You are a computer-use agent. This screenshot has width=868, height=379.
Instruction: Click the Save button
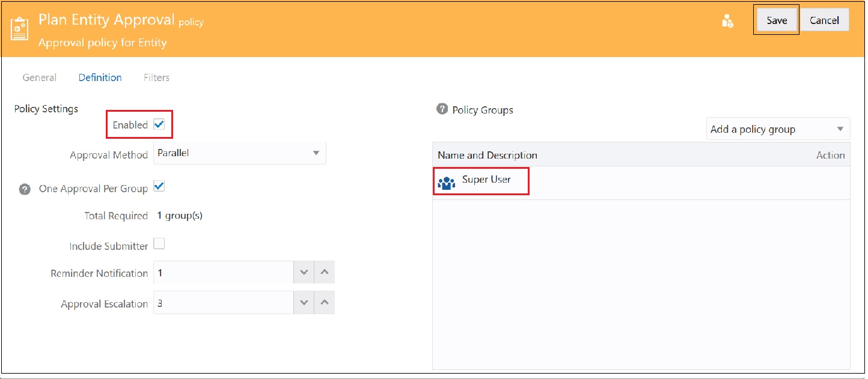pos(775,19)
